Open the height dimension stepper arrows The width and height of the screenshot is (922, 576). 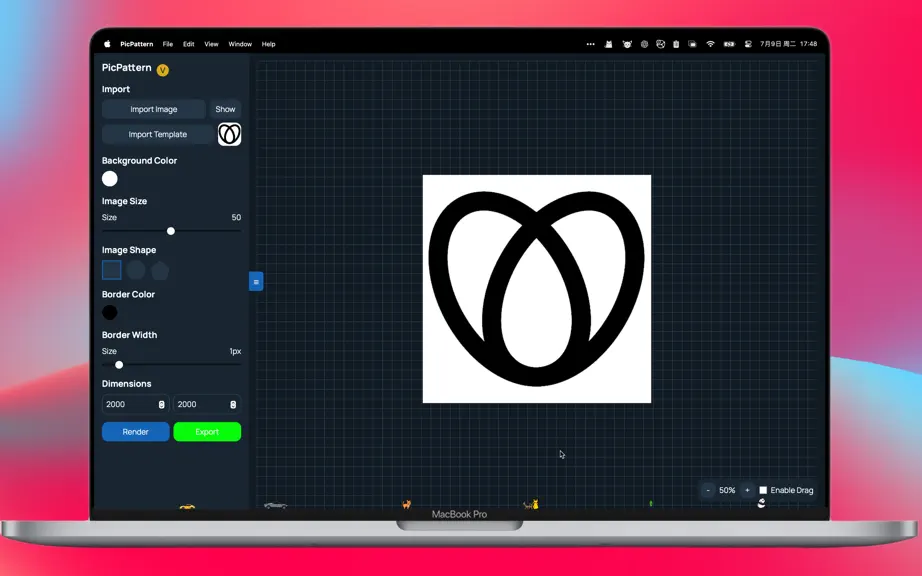[x=233, y=404]
